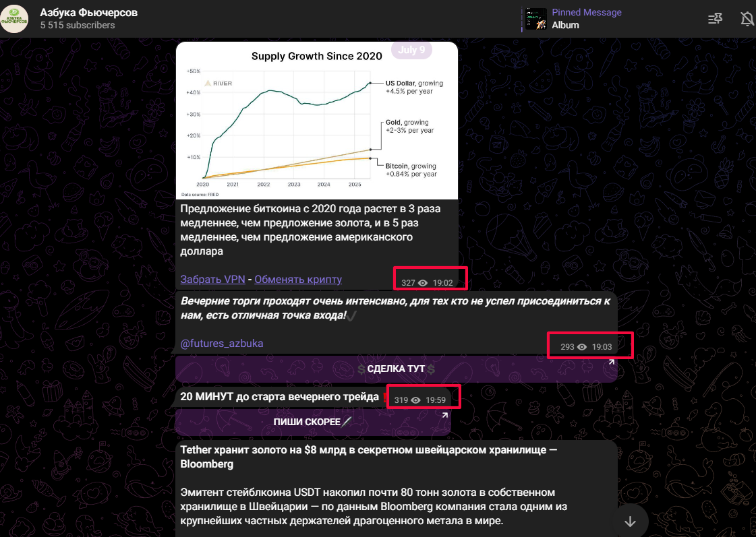Click the 19:02 message timestamp
The width and height of the screenshot is (756, 537).
click(x=442, y=283)
